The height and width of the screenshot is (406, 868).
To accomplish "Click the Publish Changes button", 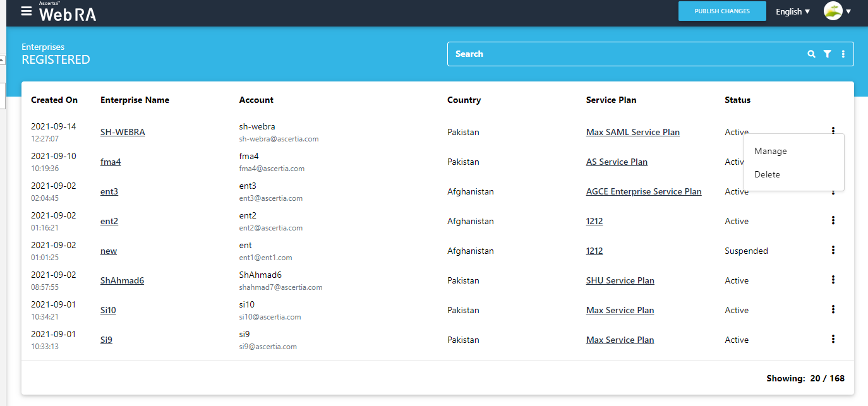I will [x=721, y=11].
